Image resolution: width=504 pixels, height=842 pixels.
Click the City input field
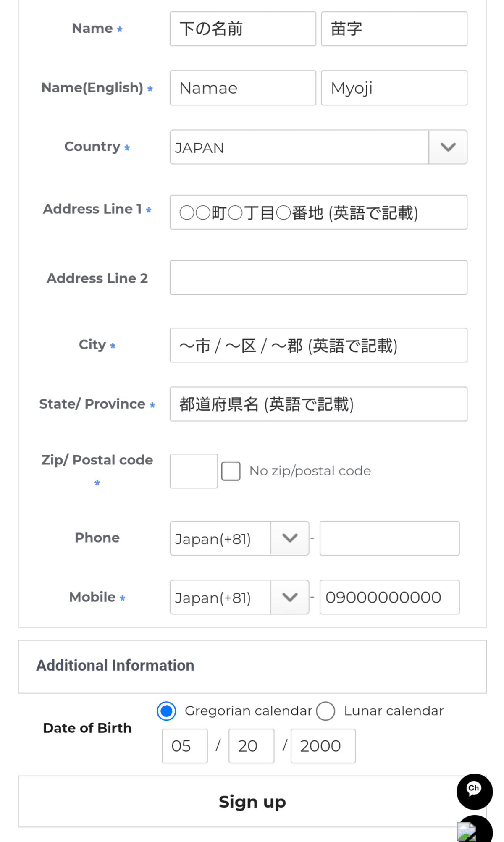point(318,345)
